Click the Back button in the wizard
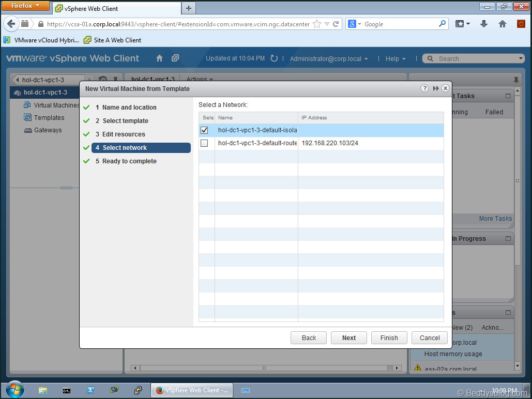This screenshot has height=399, width=532. coord(309,337)
